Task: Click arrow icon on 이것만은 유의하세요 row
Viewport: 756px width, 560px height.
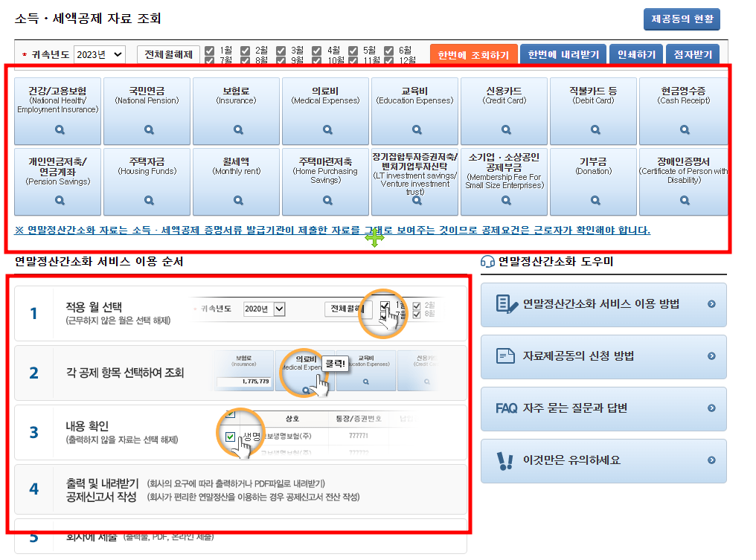Action: tap(711, 460)
